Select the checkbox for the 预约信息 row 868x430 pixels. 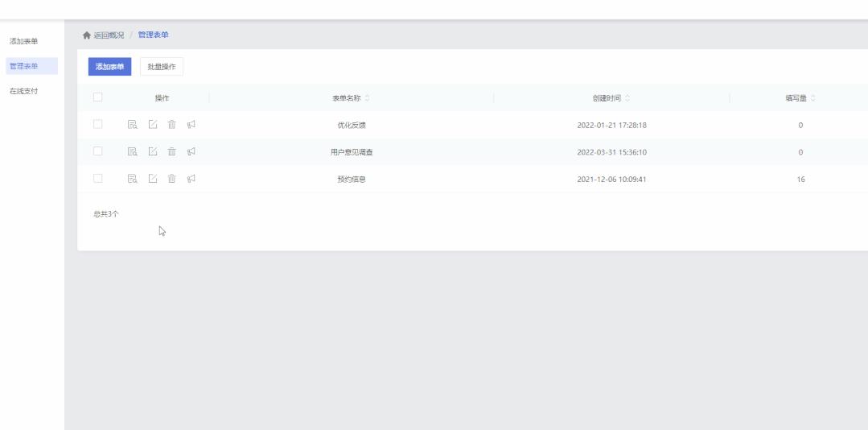click(x=98, y=179)
